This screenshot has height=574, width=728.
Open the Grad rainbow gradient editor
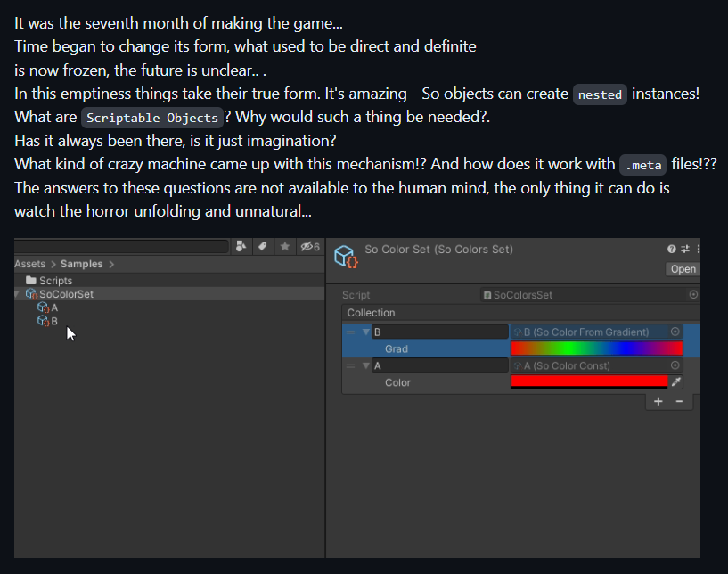point(597,348)
